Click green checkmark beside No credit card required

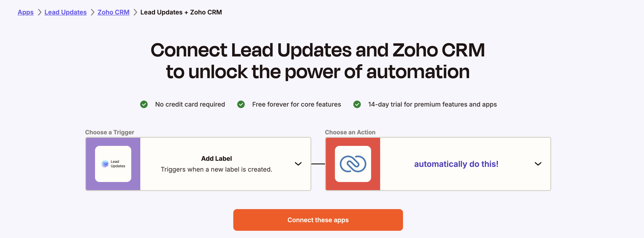click(x=144, y=104)
